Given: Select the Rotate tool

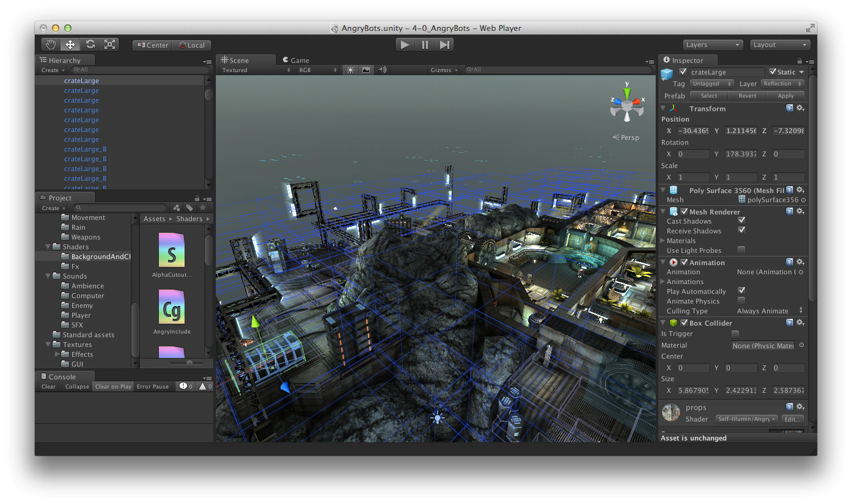Looking at the screenshot, I should click(90, 45).
